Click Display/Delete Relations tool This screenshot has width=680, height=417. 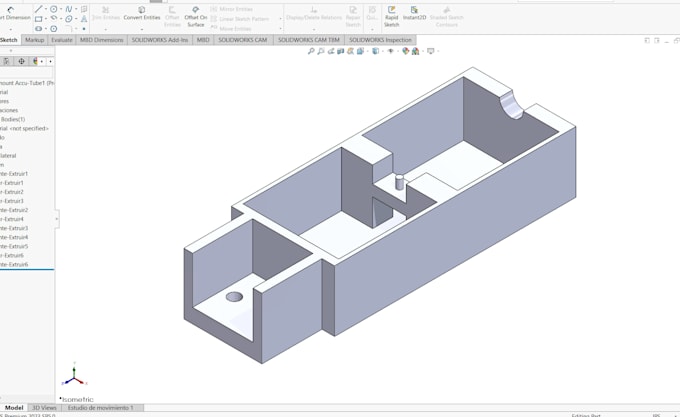pyautogui.click(x=314, y=13)
